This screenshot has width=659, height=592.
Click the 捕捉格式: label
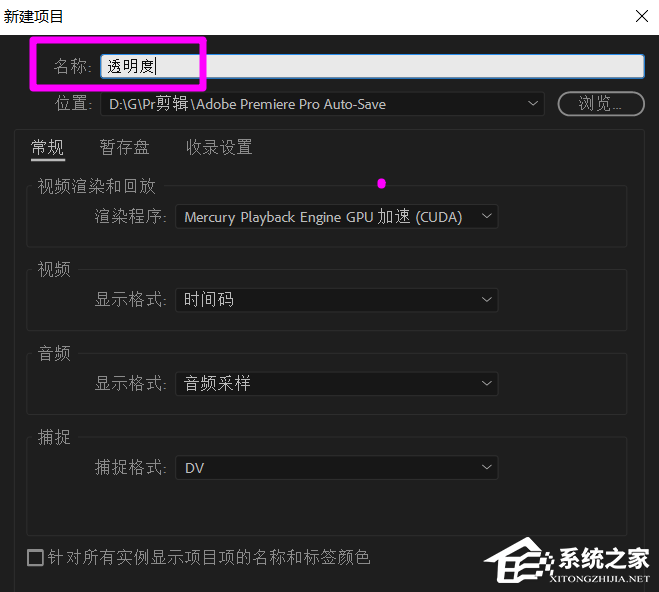(x=130, y=467)
